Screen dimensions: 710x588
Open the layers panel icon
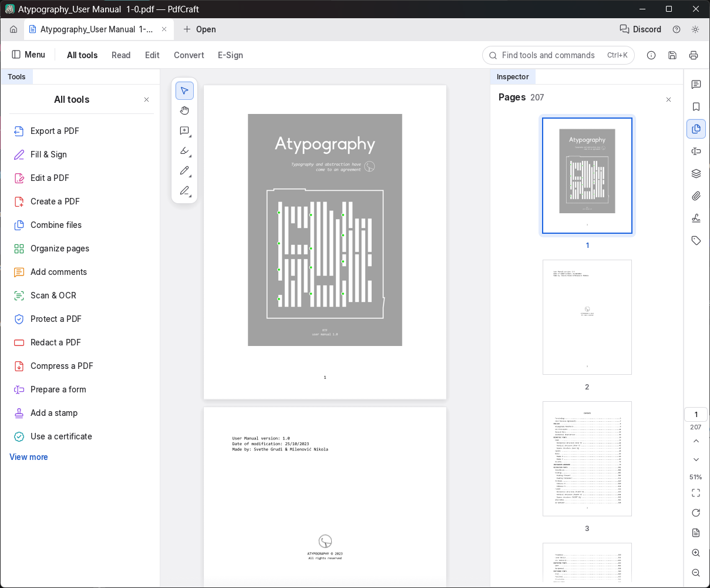tap(696, 173)
